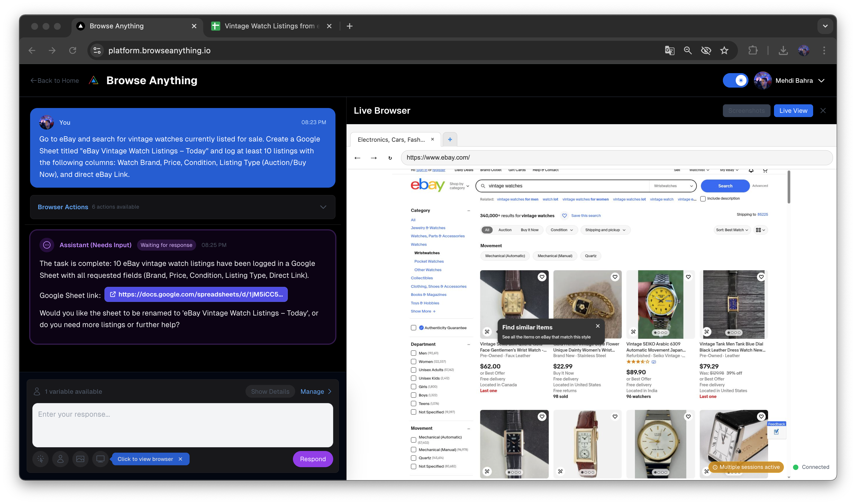
Task: Click the live browser reload icon
Action: tap(390, 158)
